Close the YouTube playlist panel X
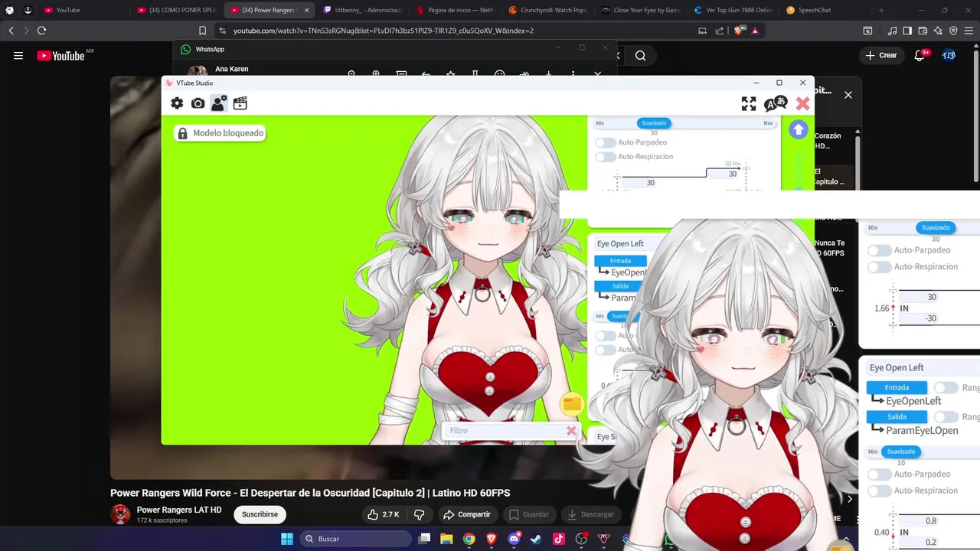980x551 pixels. pyautogui.click(x=848, y=95)
